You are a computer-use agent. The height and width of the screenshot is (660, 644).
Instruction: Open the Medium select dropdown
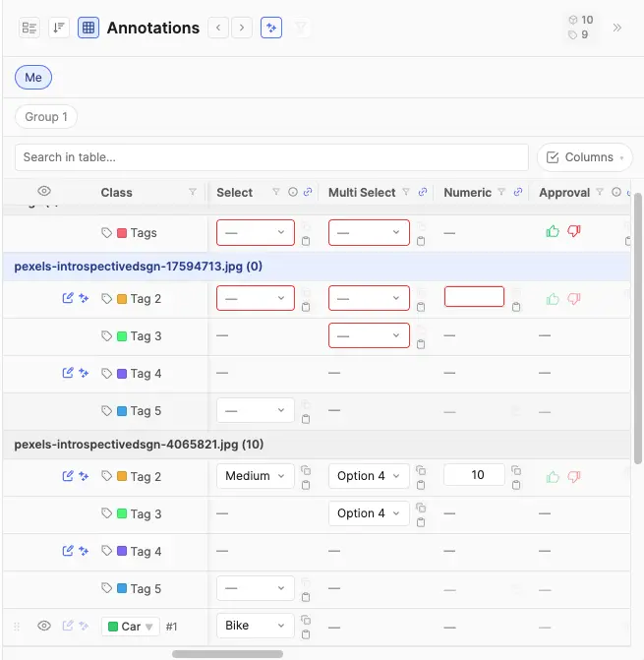pyautogui.click(x=256, y=476)
